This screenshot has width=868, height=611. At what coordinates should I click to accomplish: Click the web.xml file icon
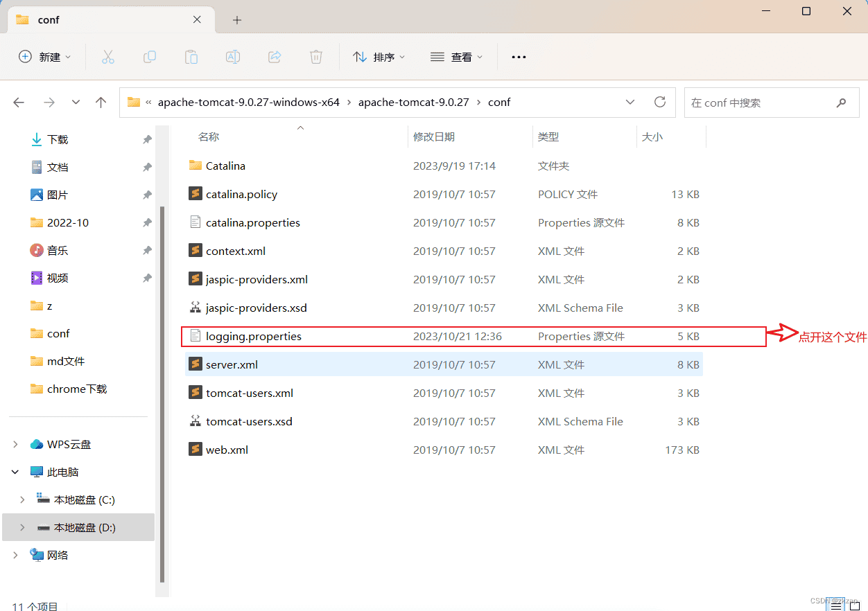coord(195,450)
